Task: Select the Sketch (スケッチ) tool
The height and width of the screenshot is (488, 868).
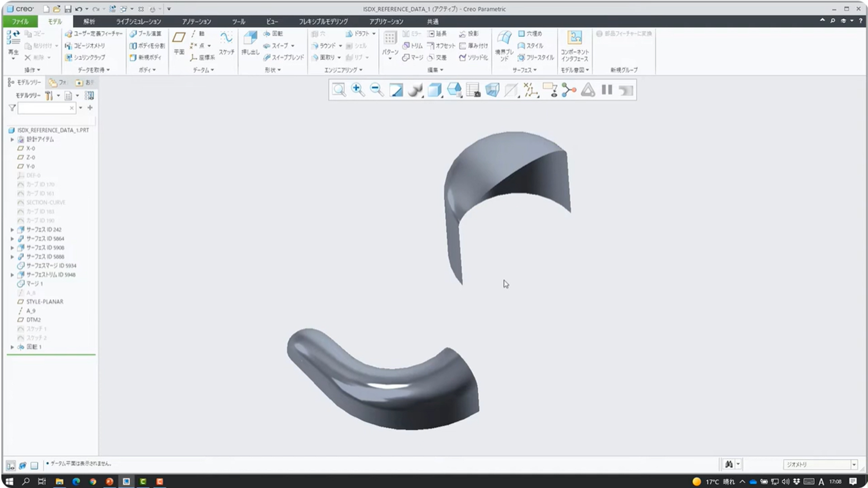Action: tap(226, 43)
